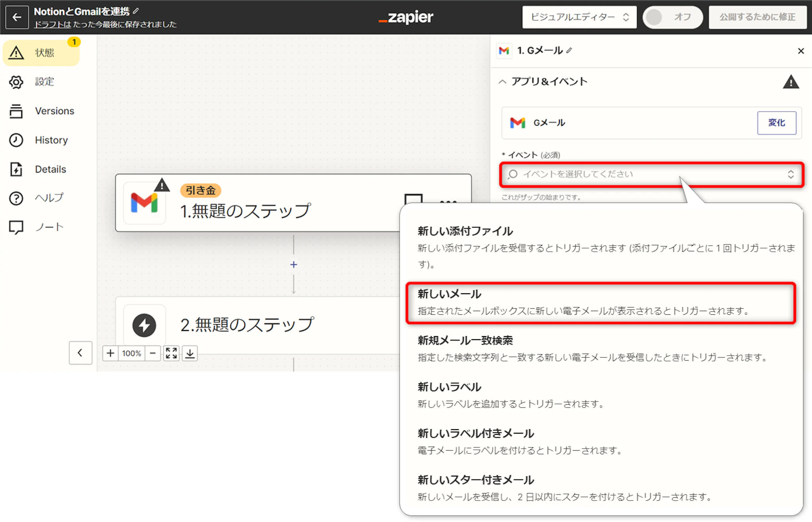Click the back arrow in the header

(x=17, y=17)
